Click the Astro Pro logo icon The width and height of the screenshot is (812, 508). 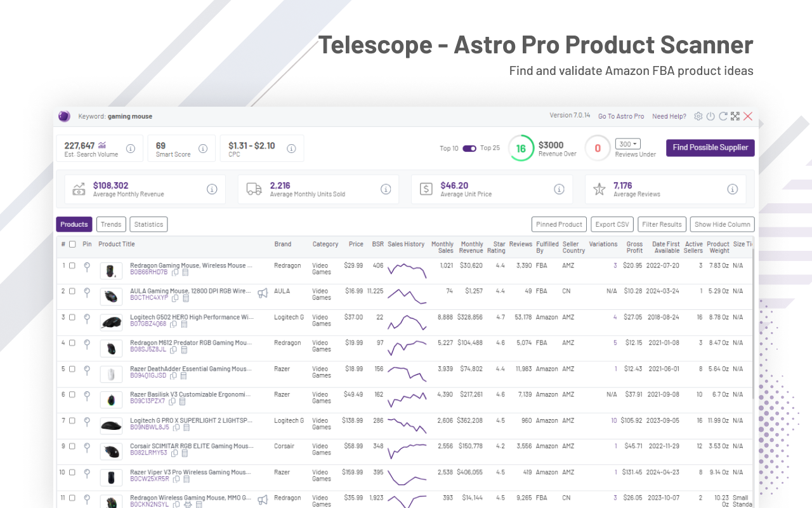pos(64,116)
